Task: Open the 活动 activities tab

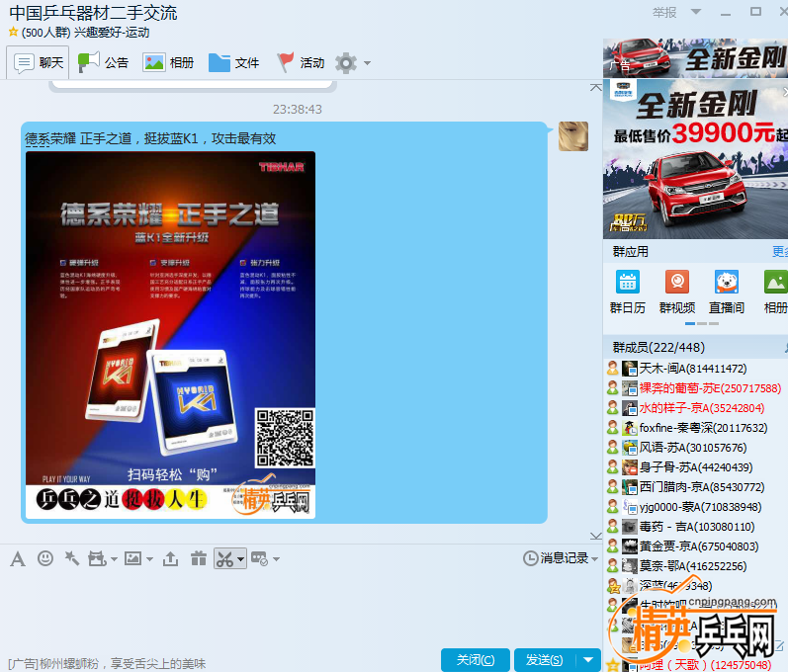Action: [x=301, y=63]
